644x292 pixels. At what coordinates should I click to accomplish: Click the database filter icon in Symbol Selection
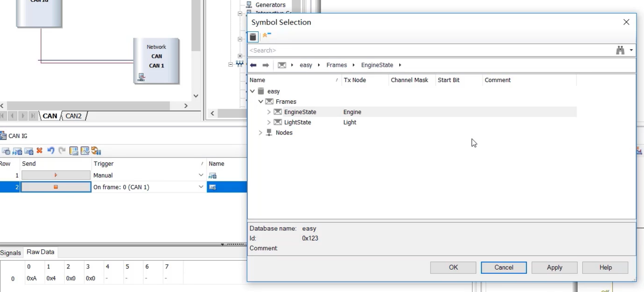[253, 37]
